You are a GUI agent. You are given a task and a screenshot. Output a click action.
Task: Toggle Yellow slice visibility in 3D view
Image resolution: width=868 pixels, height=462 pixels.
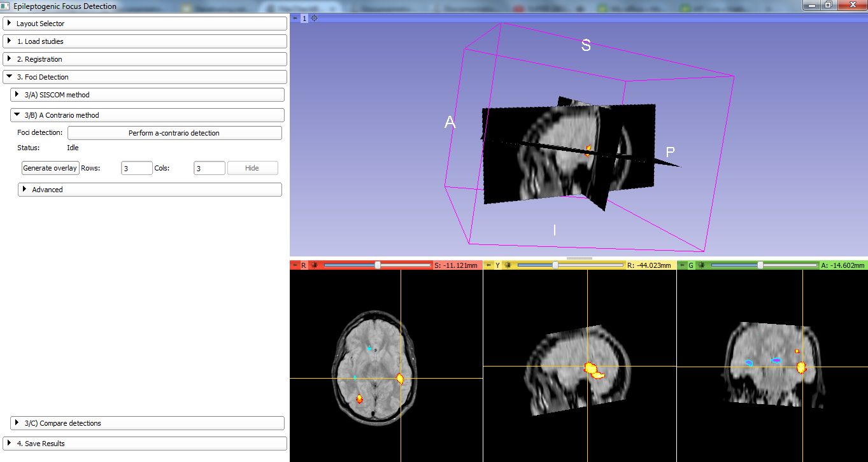coord(508,265)
